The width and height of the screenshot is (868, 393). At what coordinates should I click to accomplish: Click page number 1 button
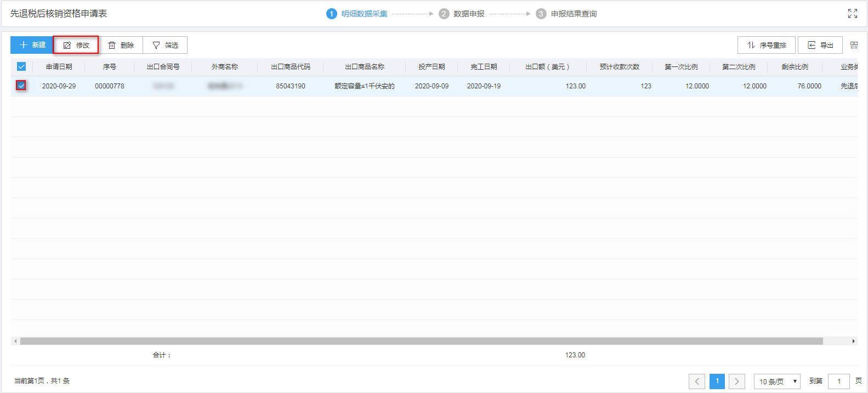(717, 381)
